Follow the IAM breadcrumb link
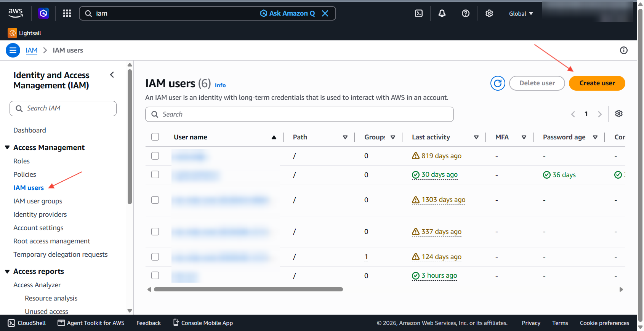The height and width of the screenshot is (331, 644). click(32, 50)
